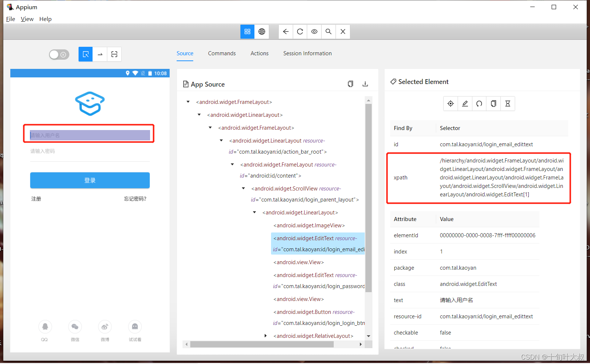Copy App Source XML to clipboard

click(350, 84)
